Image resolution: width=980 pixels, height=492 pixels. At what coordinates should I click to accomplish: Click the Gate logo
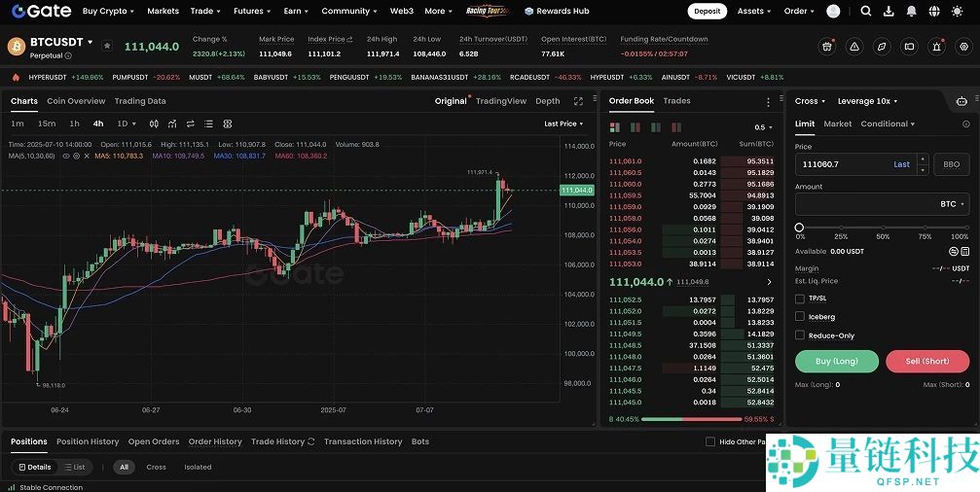pyautogui.click(x=41, y=11)
